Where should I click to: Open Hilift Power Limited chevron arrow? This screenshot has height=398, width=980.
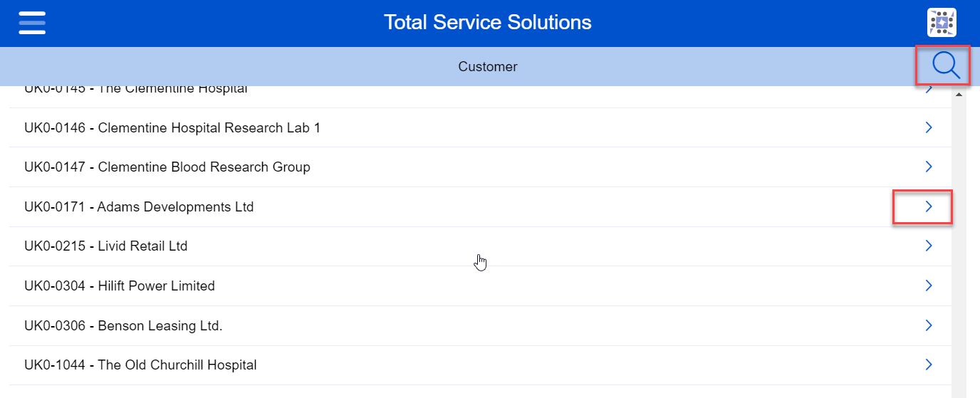[x=929, y=286]
